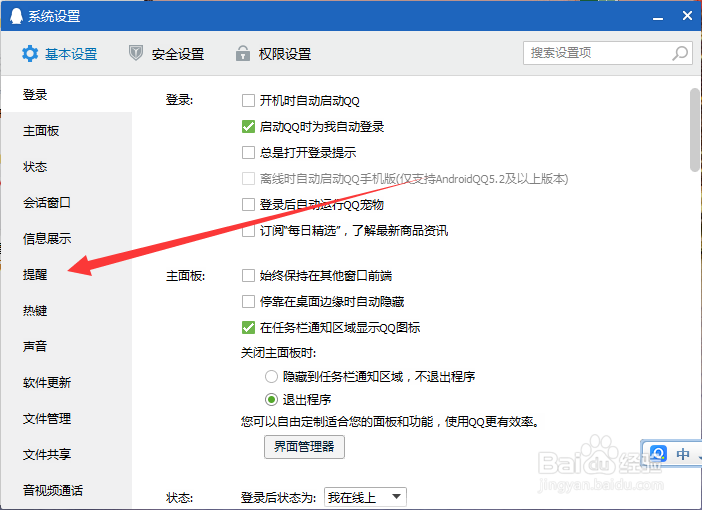Select 主面板 in the sidebar
The height and width of the screenshot is (510, 702).
pyautogui.click(x=66, y=131)
